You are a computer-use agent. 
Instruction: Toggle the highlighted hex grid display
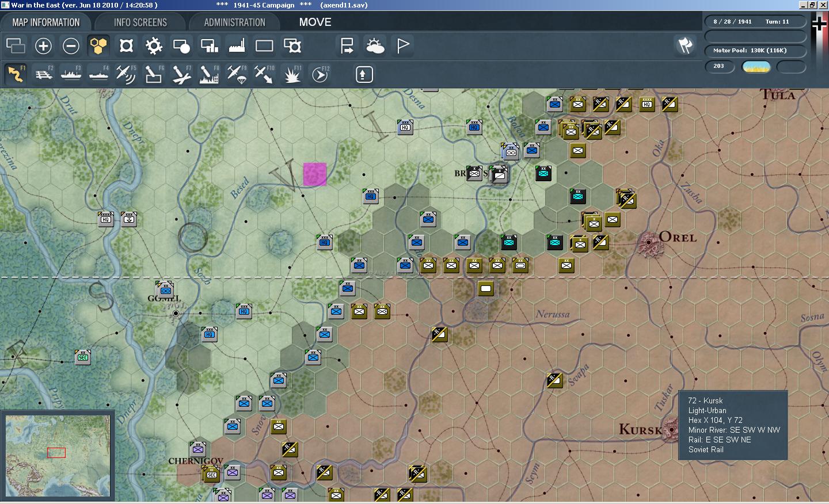98,45
